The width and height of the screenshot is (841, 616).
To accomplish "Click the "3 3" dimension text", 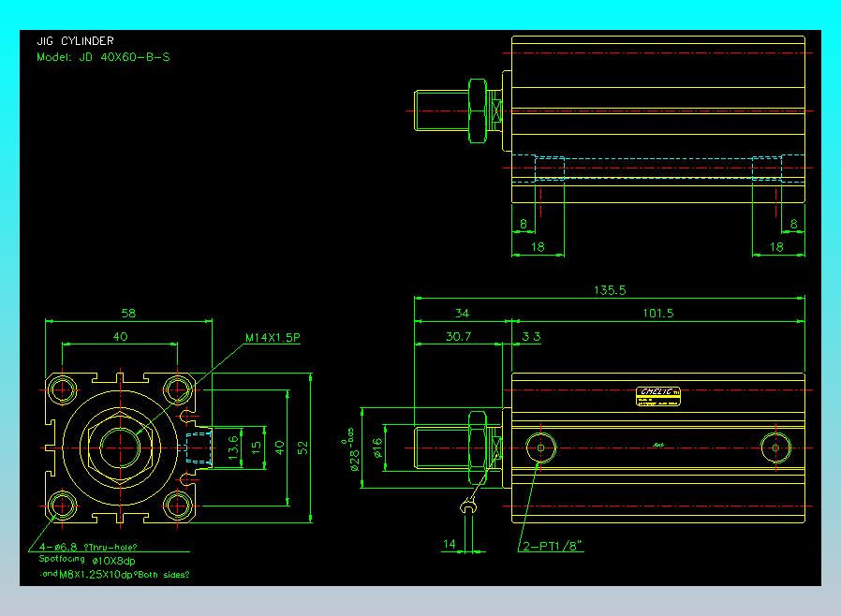I will pos(532,337).
